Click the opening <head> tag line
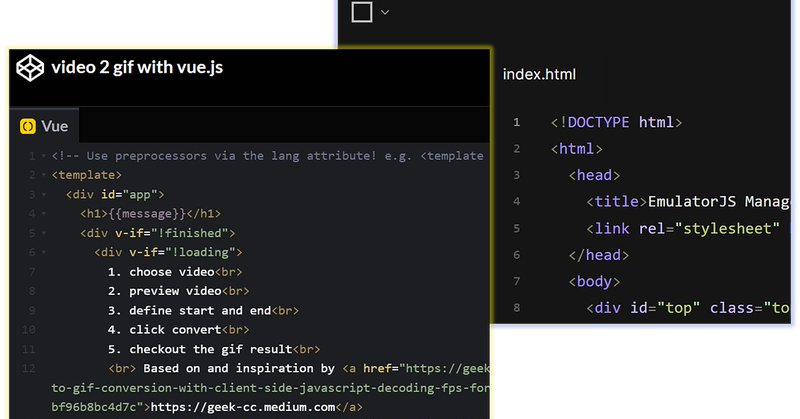 (594, 176)
